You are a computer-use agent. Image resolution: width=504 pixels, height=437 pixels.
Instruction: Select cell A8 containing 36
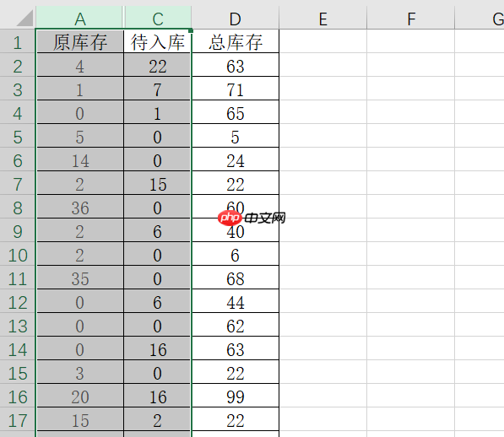tap(80, 207)
